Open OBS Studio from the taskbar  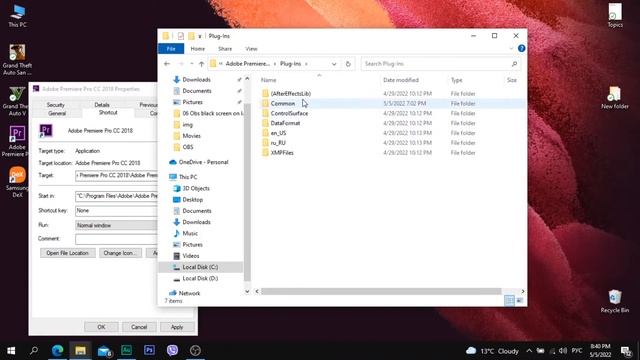point(195,350)
